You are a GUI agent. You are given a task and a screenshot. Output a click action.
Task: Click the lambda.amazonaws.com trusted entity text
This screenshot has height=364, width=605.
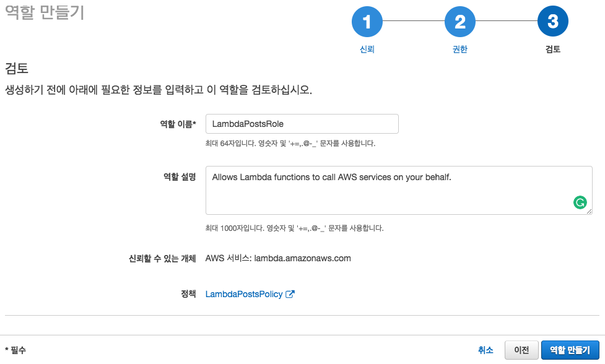pyautogui.click(x=302, y=258)
